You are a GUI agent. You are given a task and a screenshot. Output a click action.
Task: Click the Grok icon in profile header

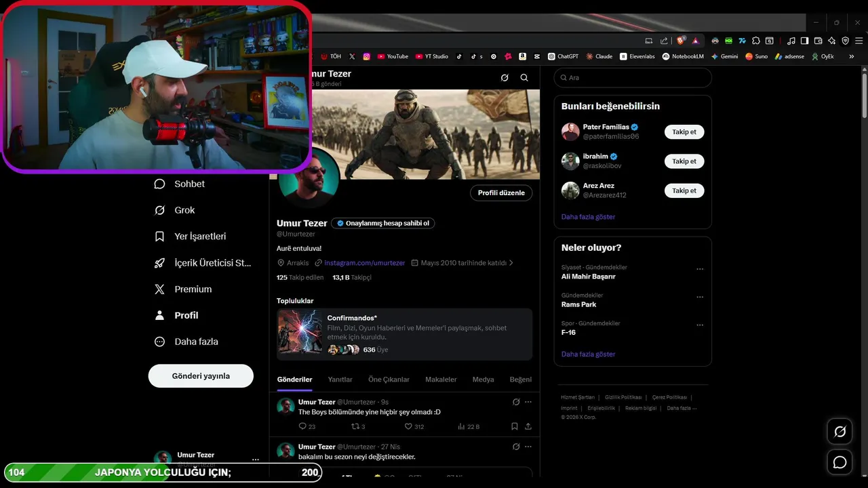pos(505,78)
